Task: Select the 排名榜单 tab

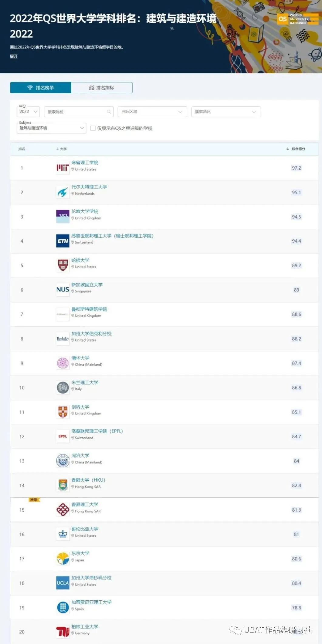Action: pos(41,88)
